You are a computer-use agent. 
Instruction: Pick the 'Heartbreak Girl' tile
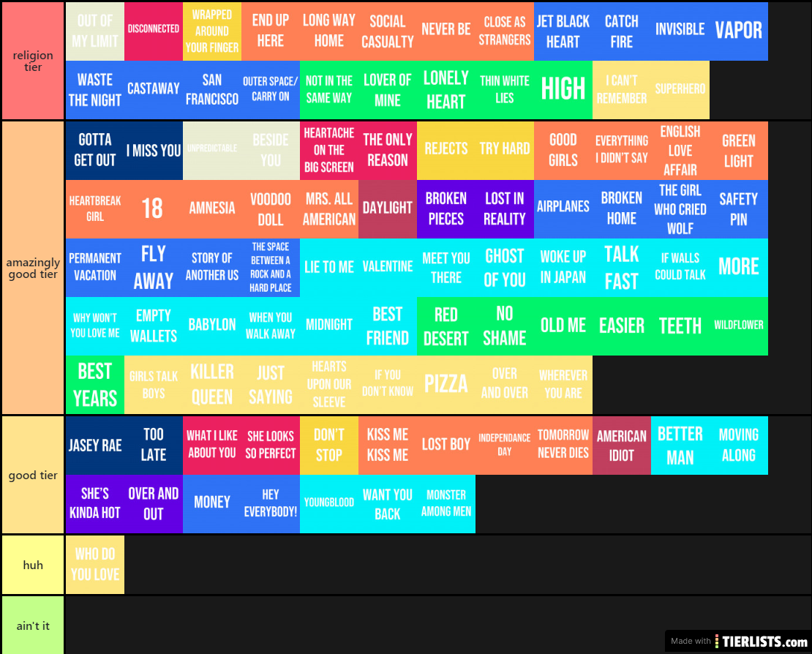95,209
